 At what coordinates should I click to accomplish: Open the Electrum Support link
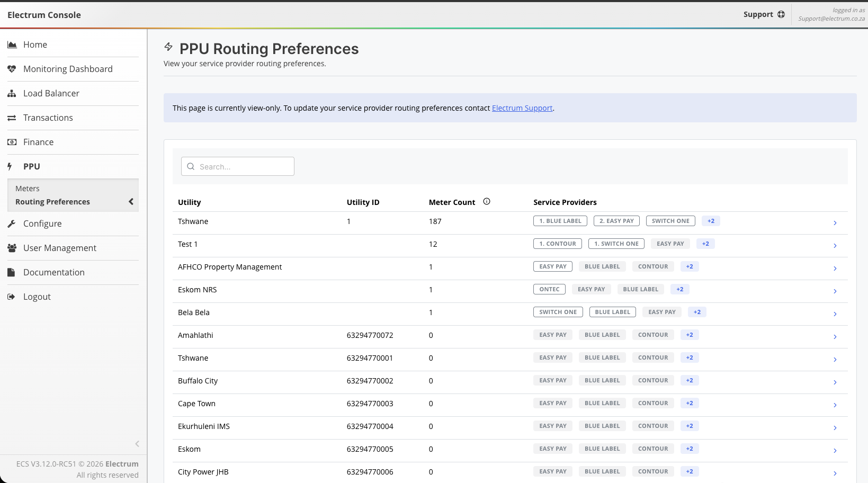(x=522, y=108)
